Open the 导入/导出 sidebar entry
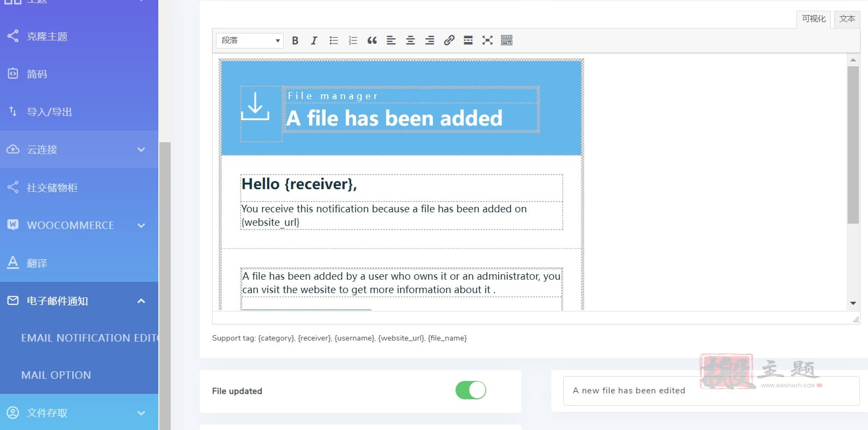This screenshot has width=868, height=430. coord(79,112)
